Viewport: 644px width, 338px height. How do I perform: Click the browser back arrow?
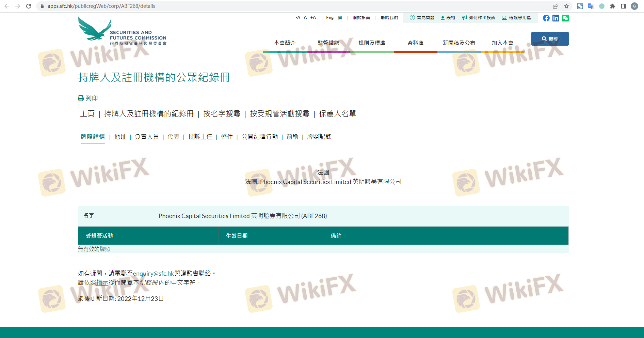[x=7, y=6]
